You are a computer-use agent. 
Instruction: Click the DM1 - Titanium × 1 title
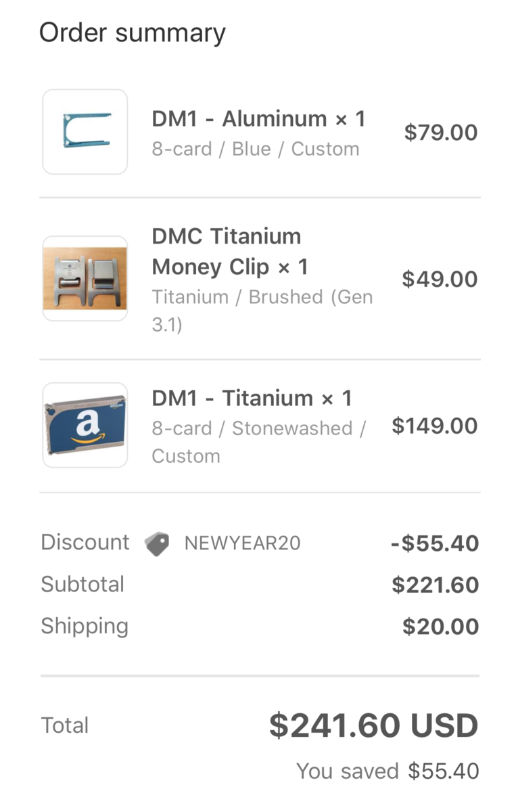pyautogui.click(x=252, y=399)
